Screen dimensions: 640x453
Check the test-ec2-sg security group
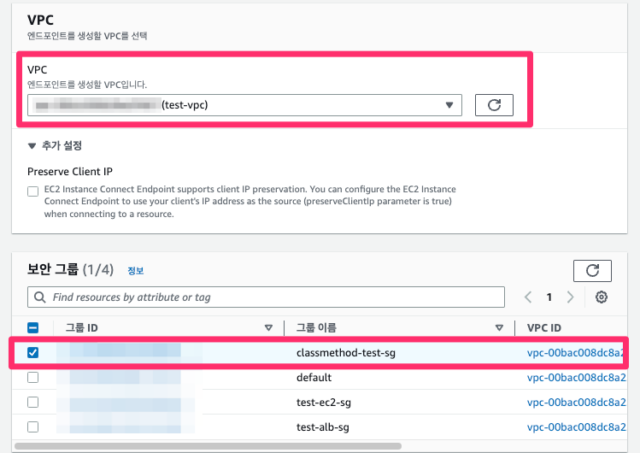point(33,402)
